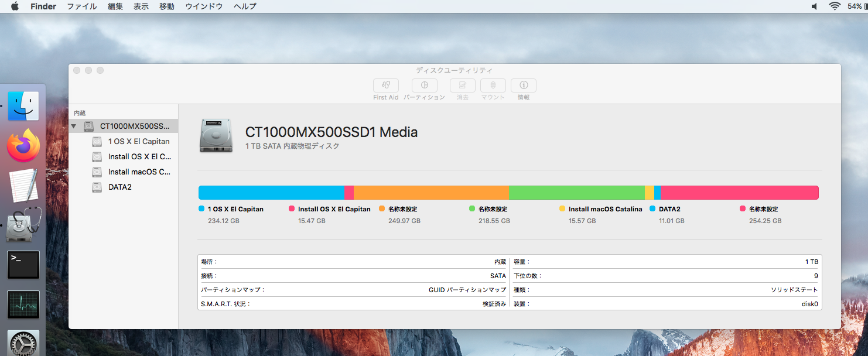This screenshot has width=868, height=356.
Task: Click the green unnamed partition bar segment
Action: [x=576, y=193]
